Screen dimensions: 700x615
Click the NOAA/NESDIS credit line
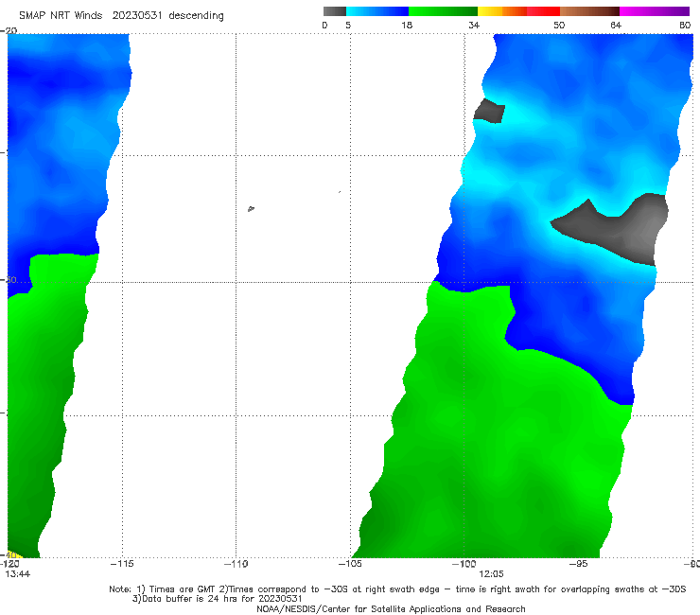pos(391,608)
